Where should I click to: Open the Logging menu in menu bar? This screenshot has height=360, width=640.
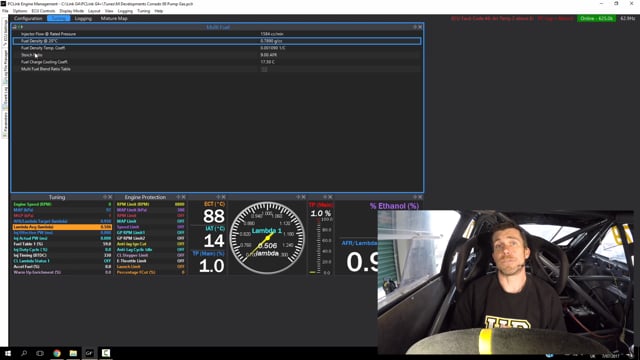125,11
